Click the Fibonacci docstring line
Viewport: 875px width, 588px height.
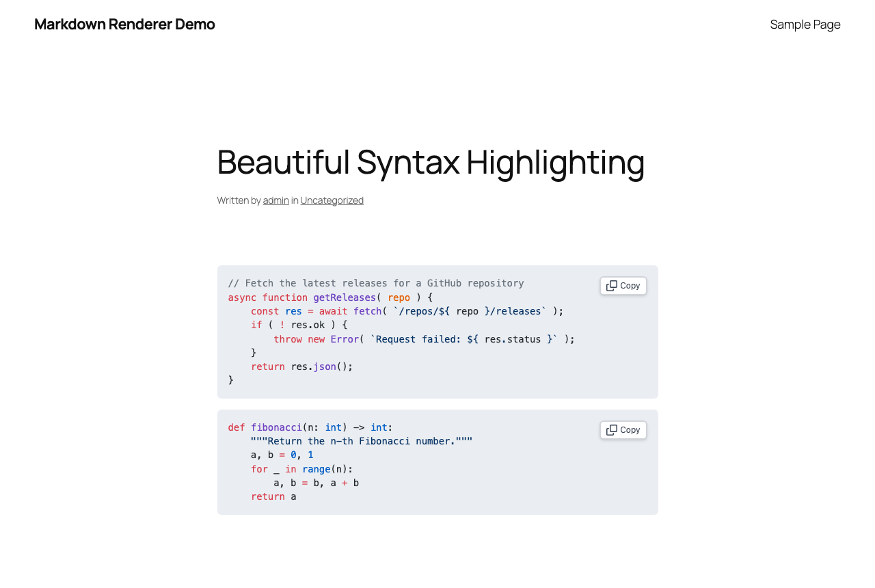point(362,441)
